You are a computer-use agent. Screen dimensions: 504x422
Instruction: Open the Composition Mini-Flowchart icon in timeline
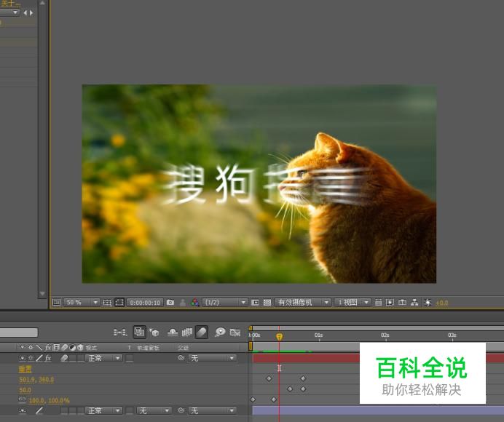(120, 332)
